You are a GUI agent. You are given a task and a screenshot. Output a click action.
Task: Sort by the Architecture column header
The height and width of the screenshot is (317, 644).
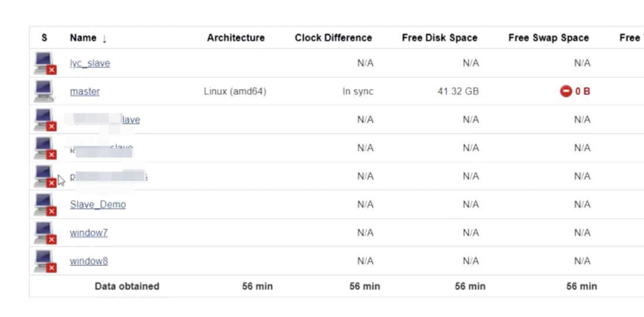click(235, 38)
